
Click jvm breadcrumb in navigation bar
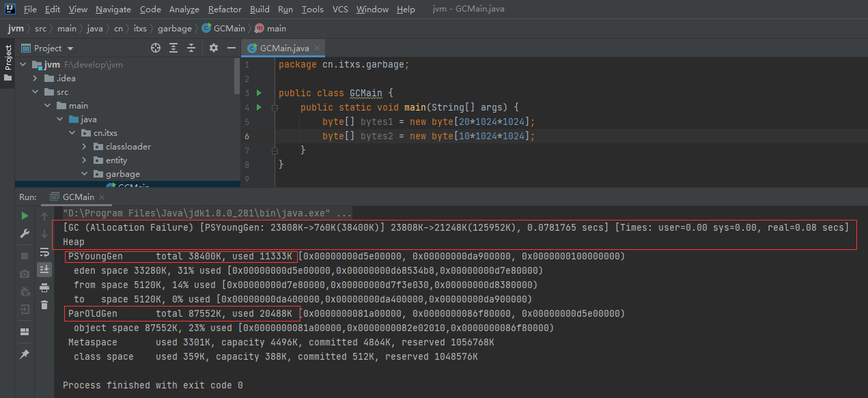15,29
